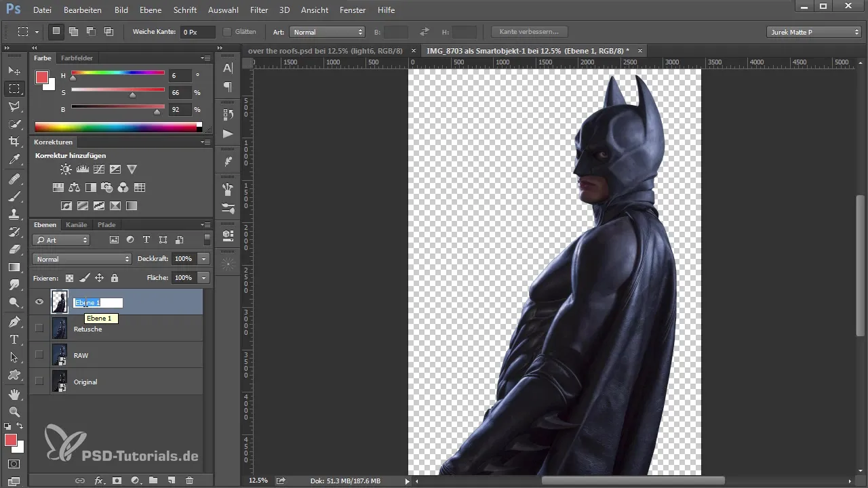Click the hue H slider
This screenshot has height=488, width=868.
coord(118,73)
